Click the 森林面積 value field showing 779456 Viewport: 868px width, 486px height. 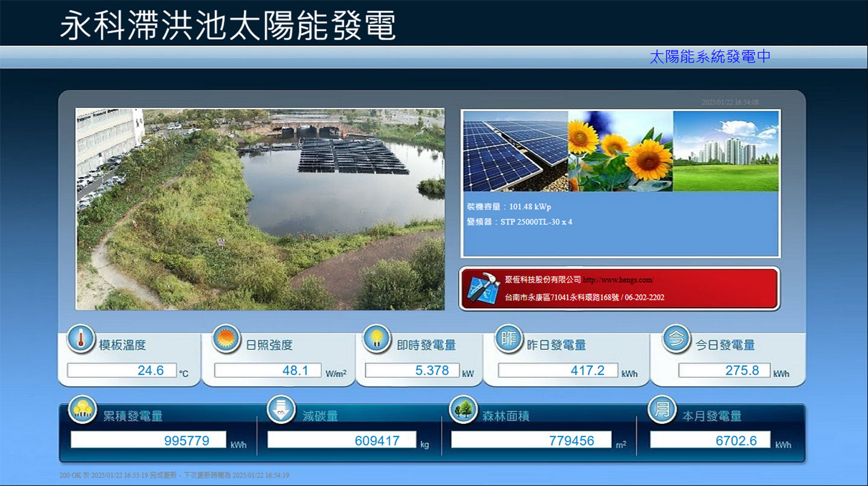coord(531,440)
